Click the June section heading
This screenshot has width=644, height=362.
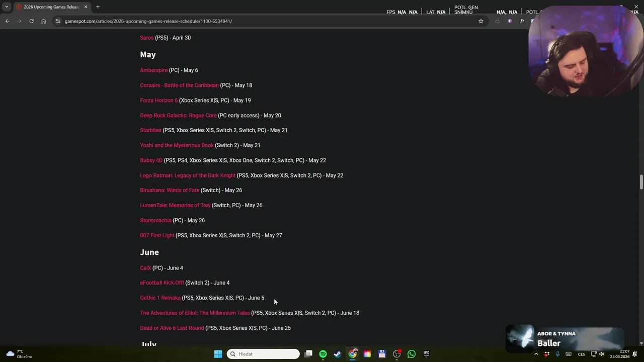[x=149, y=252]
